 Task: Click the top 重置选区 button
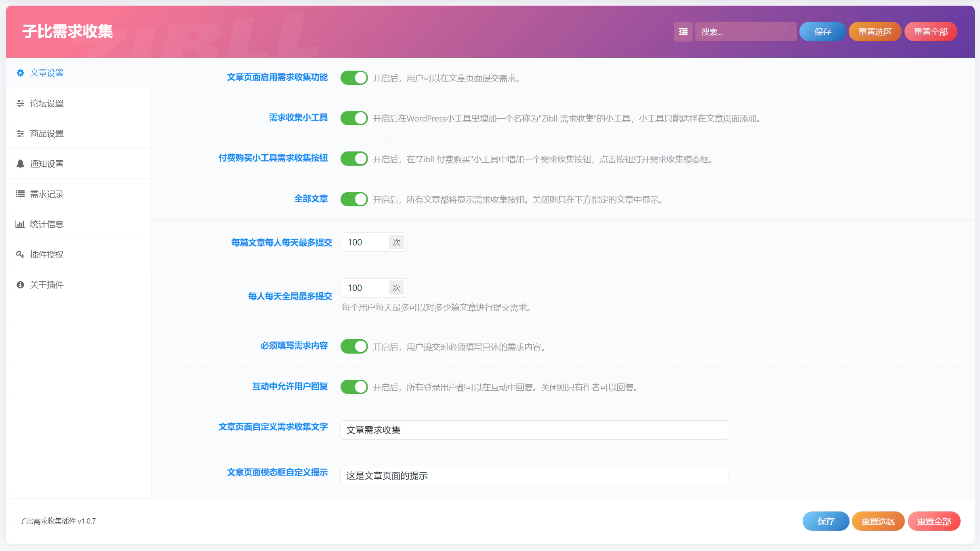875,31
